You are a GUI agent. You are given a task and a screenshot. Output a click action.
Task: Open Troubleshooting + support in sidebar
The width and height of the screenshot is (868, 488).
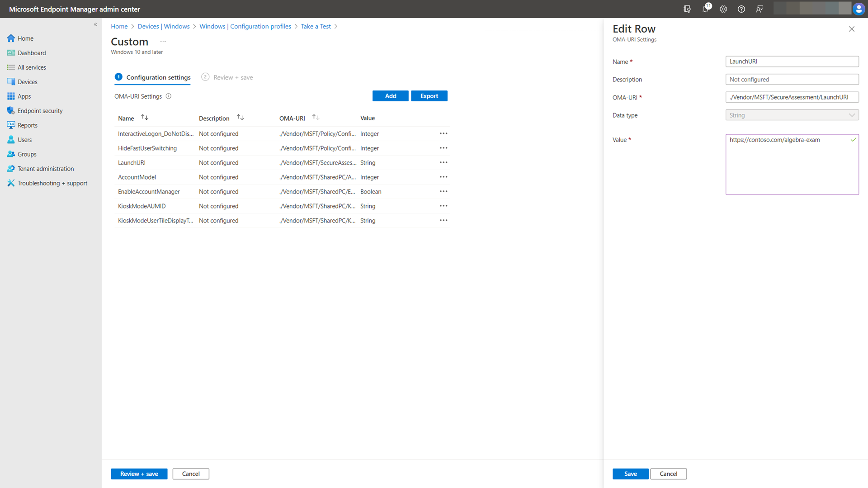[52, 183]
